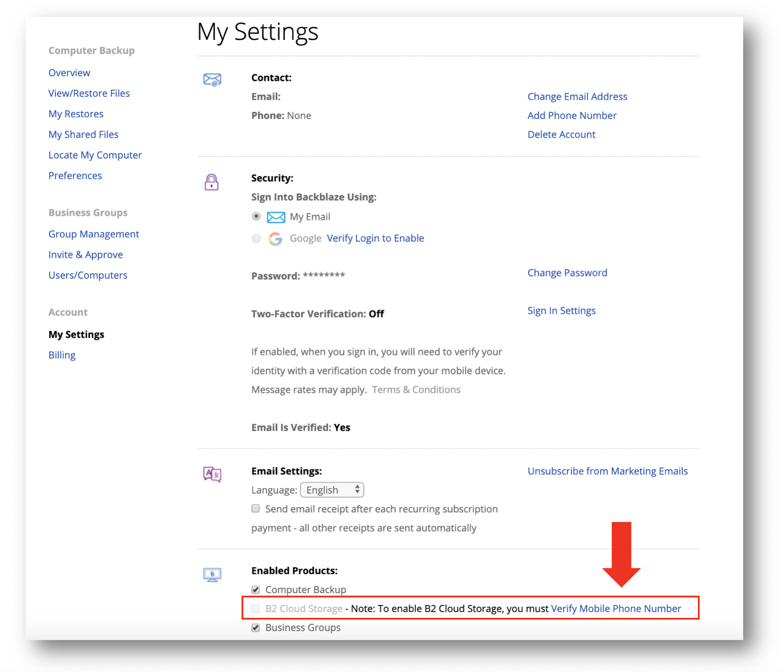Screen dimensions: 784x672
Task: Click Verify Mobile Phone Number link
Action: (x=616, y=609)
